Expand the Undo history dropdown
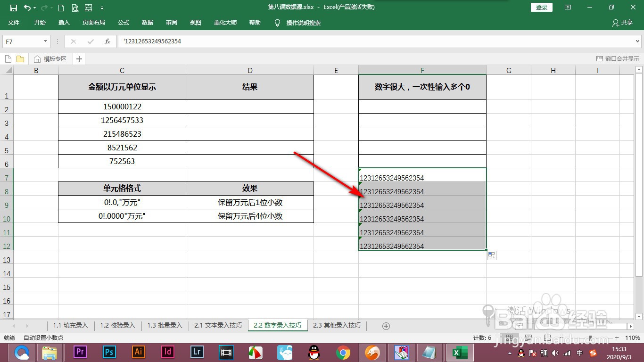The height and width of the screenshot is (362, 644). coord(34,8)
